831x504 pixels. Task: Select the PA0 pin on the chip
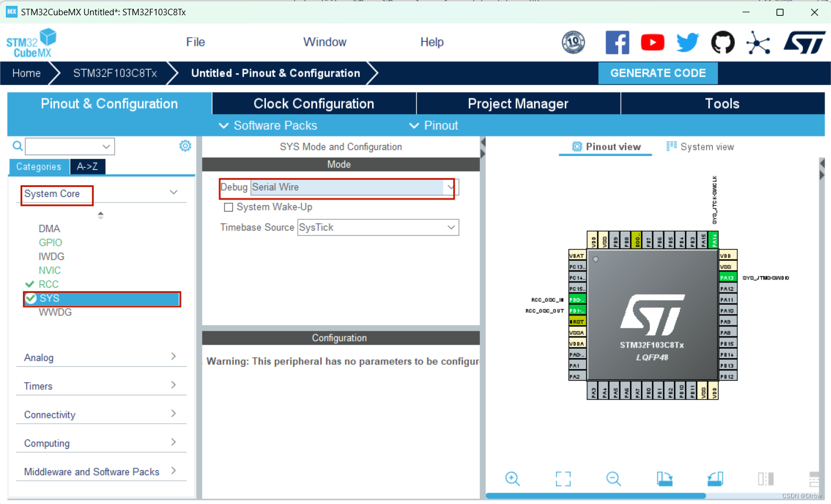pyautogui.click(x=577, y=355)
